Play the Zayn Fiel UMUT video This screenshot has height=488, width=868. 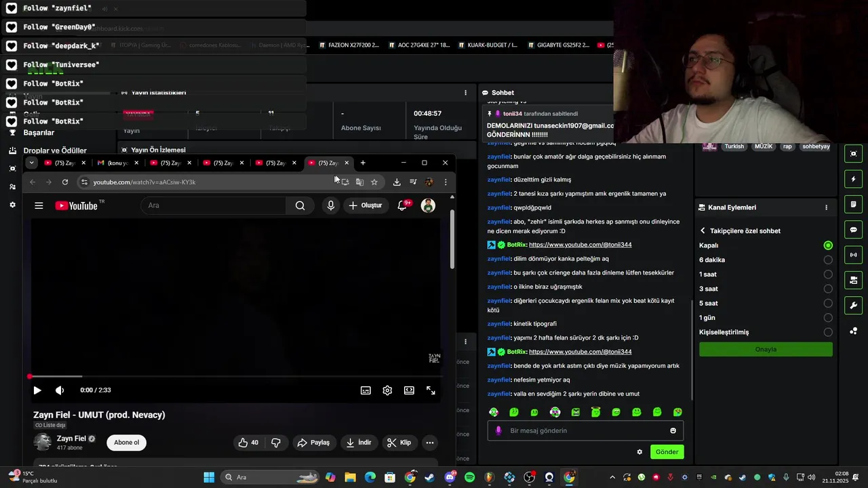[37, 390]
